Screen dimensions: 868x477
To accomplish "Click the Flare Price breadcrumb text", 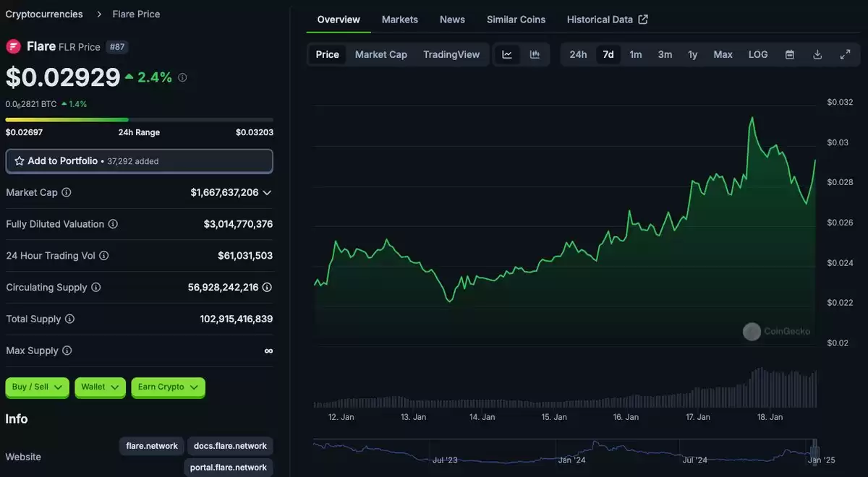I will 136,14.
